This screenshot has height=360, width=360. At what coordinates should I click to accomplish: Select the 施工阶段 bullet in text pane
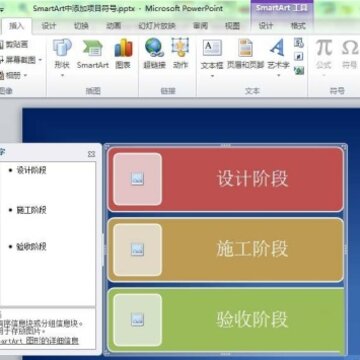click(31, 210)
